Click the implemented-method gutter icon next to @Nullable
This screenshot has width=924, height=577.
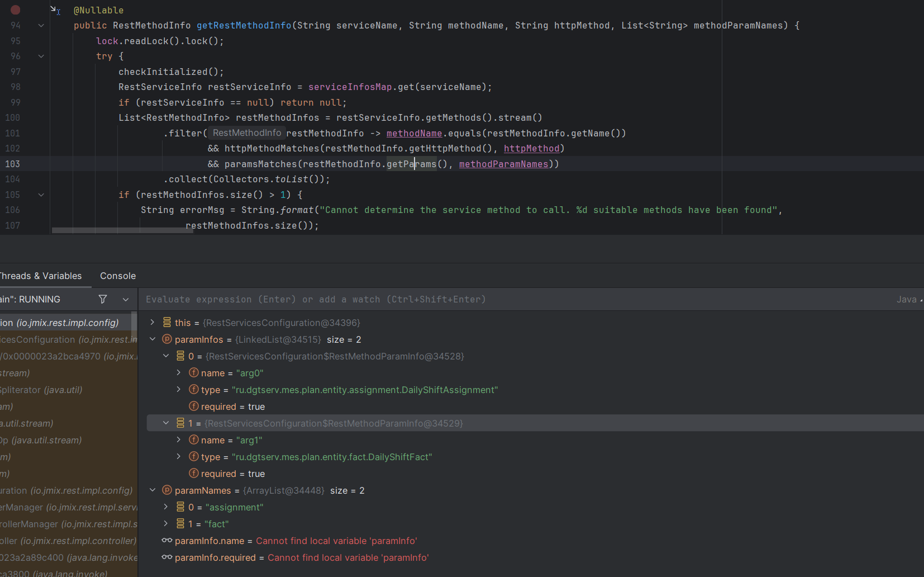[x=55, y=10]
